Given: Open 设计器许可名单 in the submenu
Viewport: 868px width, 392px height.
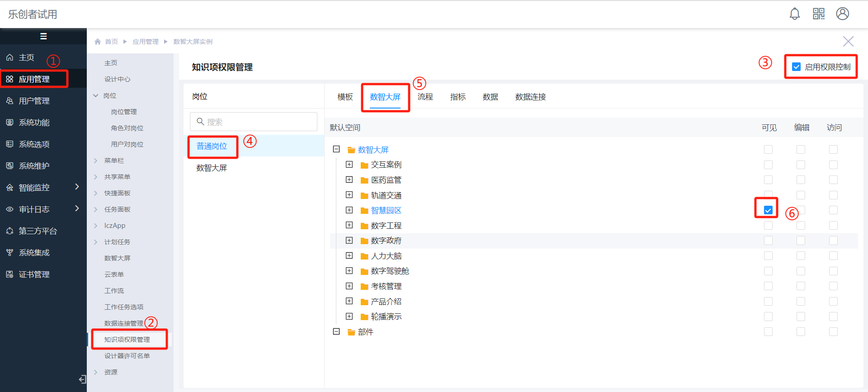Looking at the screenshot, I should point(127,356).
